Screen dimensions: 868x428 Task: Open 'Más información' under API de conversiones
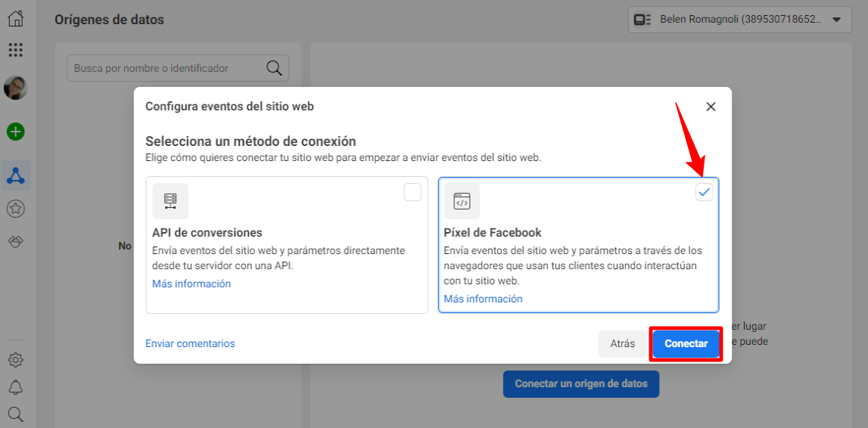click(191, 284)
